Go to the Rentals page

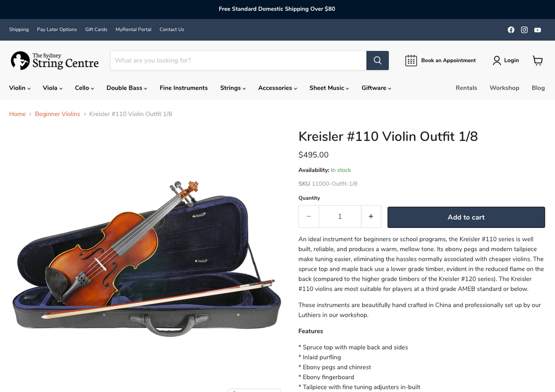point(466,88)
